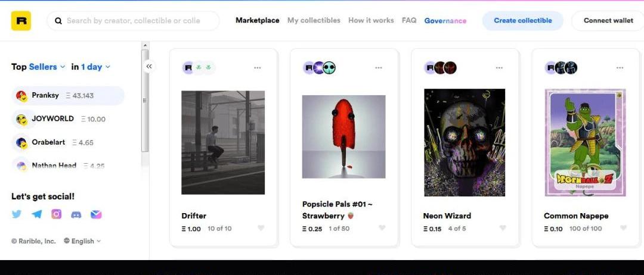644x275 pixels.
Task: Like the Drifter collectible heart
Action: tap(261, 228)
